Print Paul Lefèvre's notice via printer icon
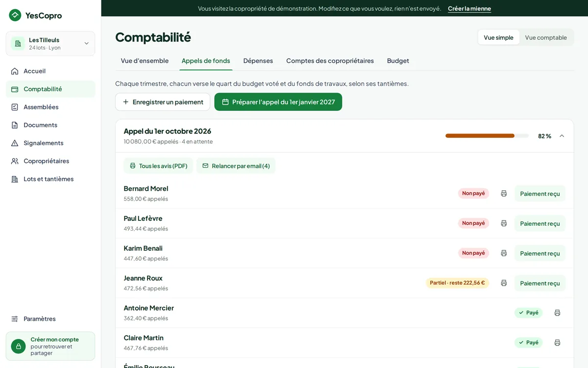The image size is (588, 368). click(x=504, y=223)
